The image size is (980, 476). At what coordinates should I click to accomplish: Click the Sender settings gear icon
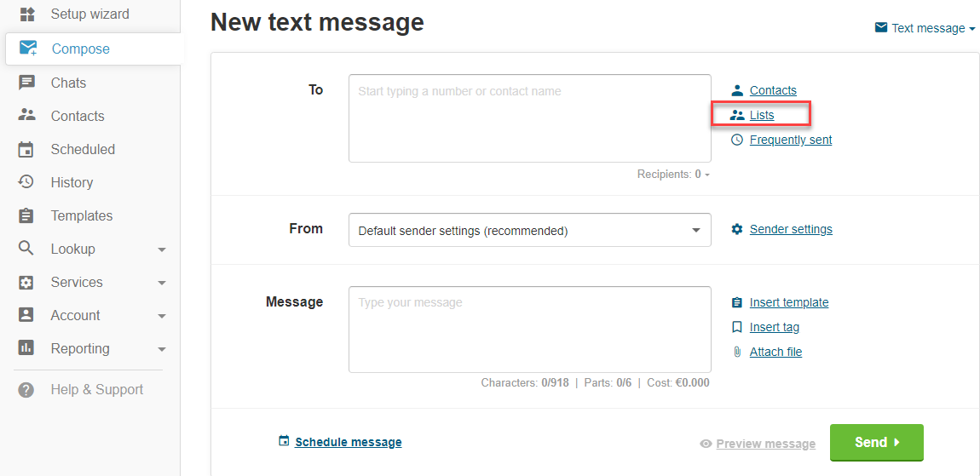pos(737,229)
